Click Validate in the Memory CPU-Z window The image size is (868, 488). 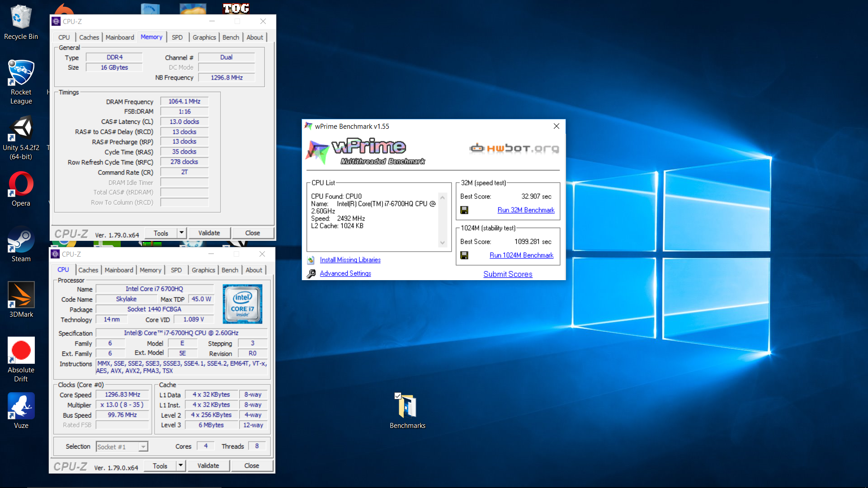point(209,233)
